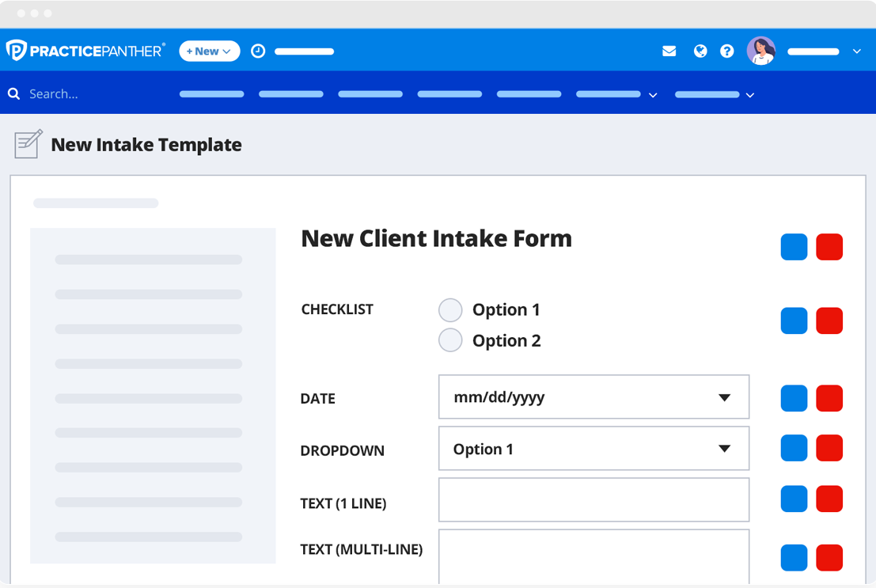876x588 pixels.
Task: Open the mail envelope icon
Action: tap(669, 51)
